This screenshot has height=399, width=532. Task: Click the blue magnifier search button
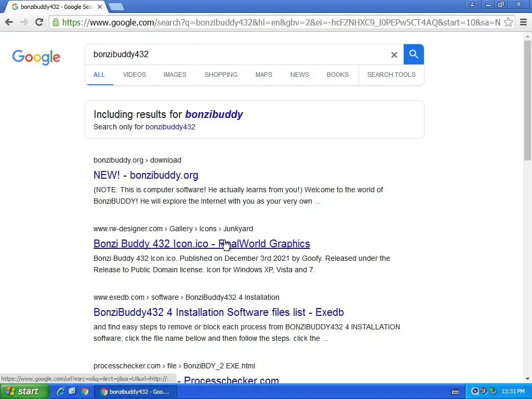[414, 54]
